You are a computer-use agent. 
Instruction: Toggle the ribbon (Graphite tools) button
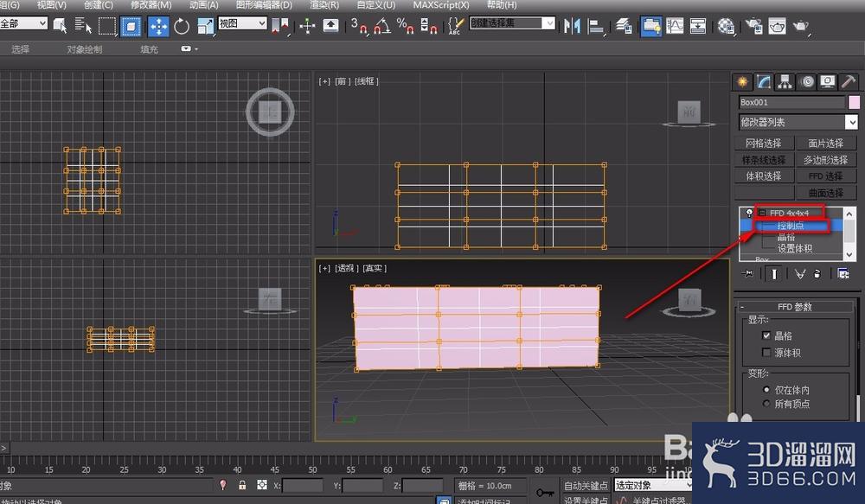tap(651, 26)
